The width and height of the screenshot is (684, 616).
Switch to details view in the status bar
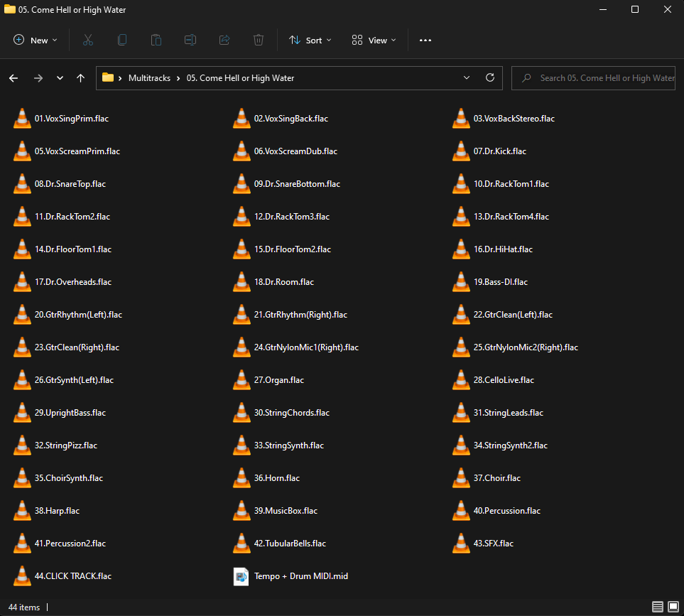pyautogui.click(x=658, y=607)
